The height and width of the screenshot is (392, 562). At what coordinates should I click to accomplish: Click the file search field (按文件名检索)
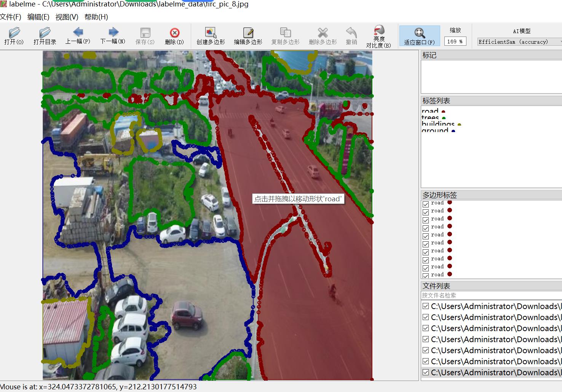click(490, 295)
